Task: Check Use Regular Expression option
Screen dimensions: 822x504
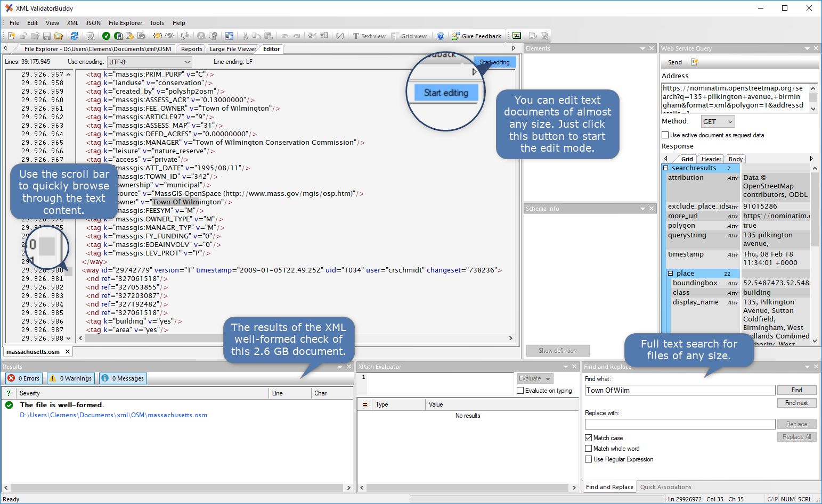Action: click(x=589, y=459)
